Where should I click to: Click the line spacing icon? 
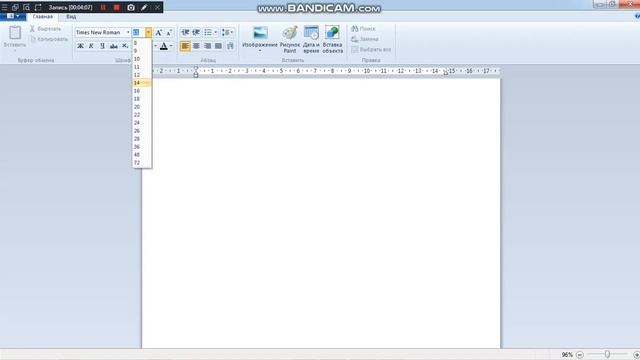tap(225, 32)
